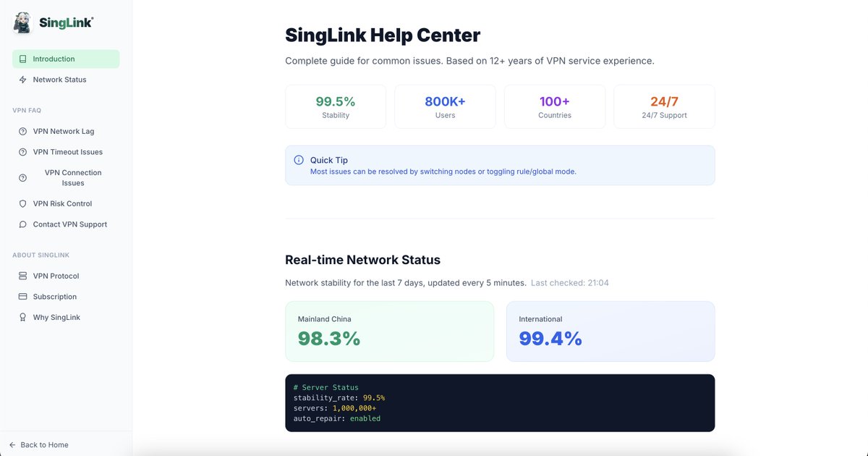This screenshot has height=456, width=868.
Task: Click the left arrow icon beside Back to Home
Action: tap(12, 445)
